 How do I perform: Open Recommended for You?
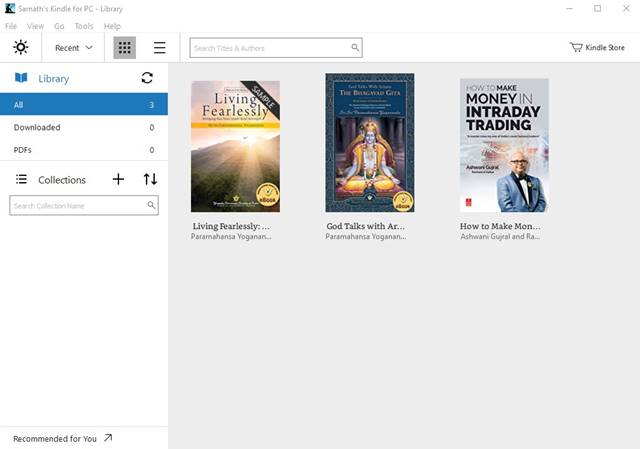pos(62,438)
